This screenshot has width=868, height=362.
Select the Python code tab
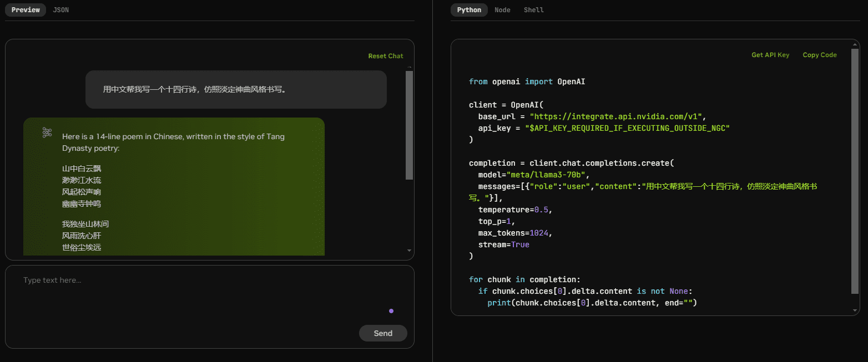pos(469,10)
